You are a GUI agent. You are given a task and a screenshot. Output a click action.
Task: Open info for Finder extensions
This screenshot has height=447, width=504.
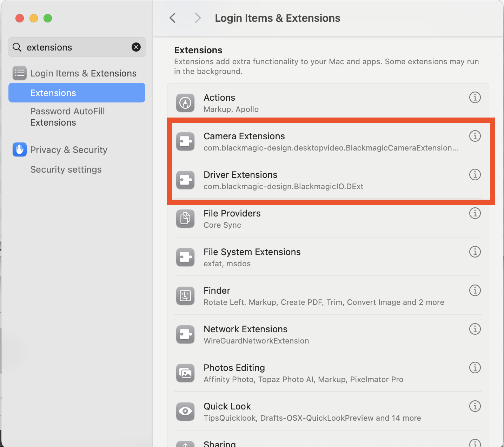coord(475,290)
